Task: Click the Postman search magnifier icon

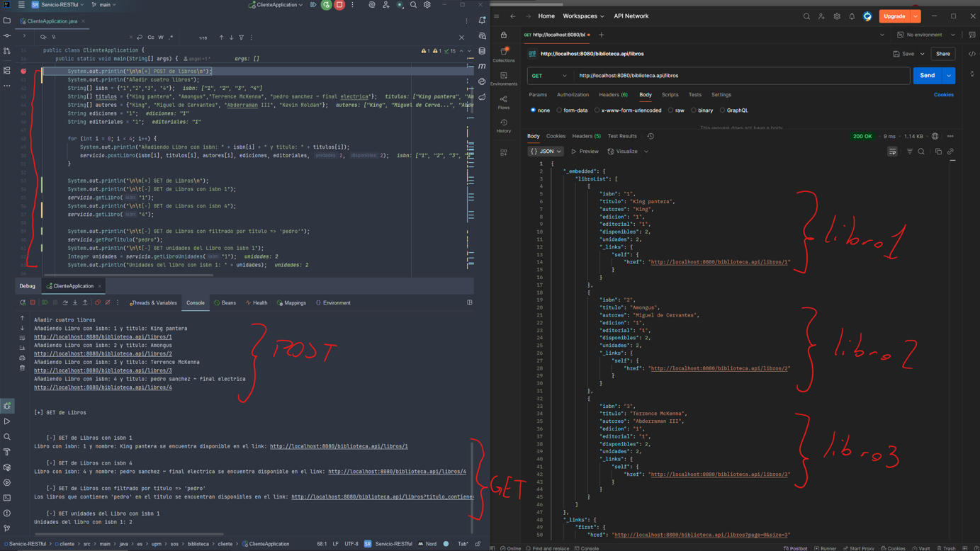Action: pos(806,16)
